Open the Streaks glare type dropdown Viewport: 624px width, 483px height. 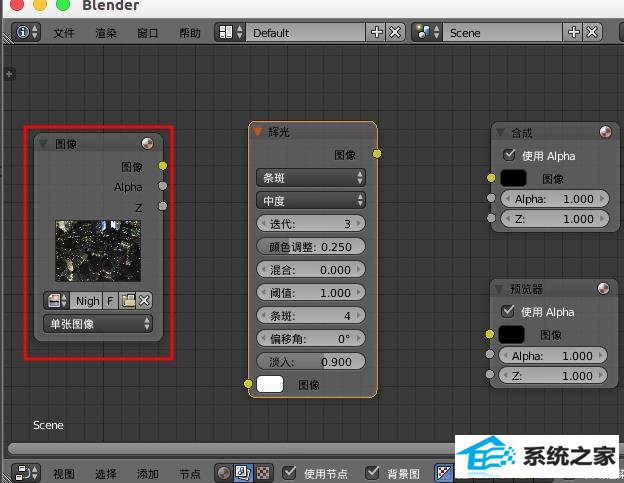point(310,177)
